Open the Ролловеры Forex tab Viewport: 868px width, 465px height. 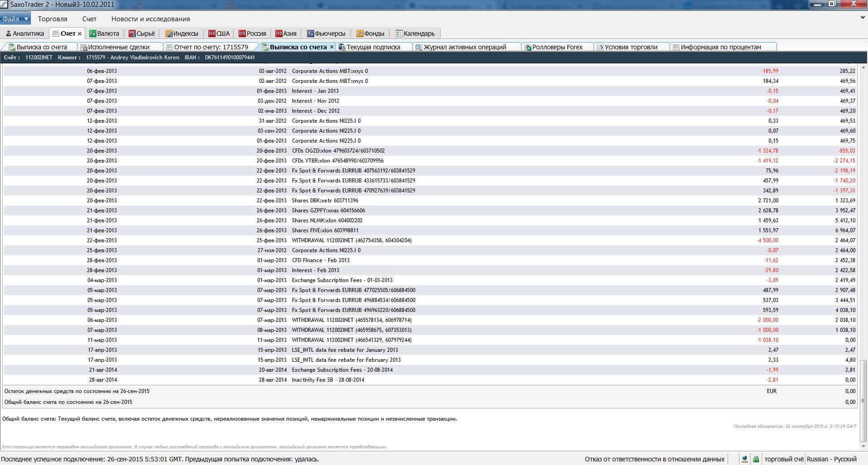(x=557, y=47)
